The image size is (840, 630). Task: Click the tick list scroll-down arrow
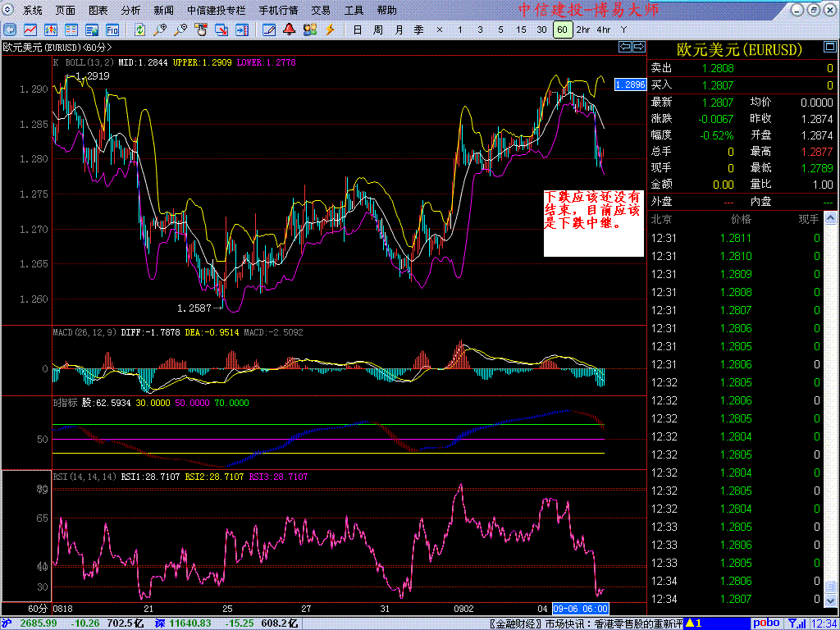point(829,600)
